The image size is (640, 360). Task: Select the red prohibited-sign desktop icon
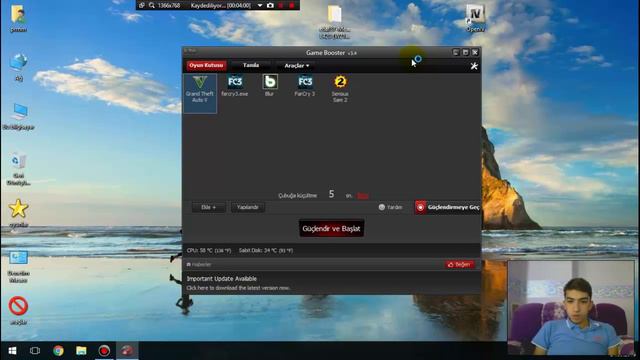coord(18,311)
